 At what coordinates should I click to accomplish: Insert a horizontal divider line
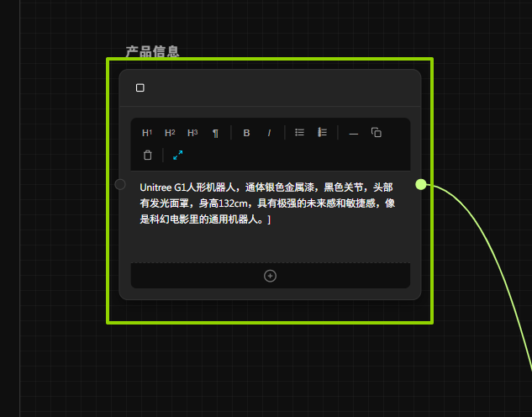(x=353, y=133)
